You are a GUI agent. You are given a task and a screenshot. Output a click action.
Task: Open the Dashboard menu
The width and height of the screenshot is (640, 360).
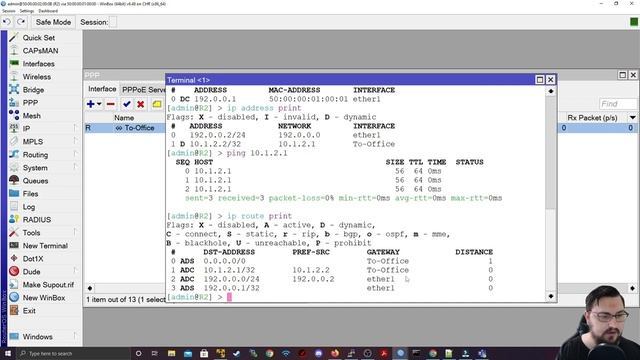48,11
